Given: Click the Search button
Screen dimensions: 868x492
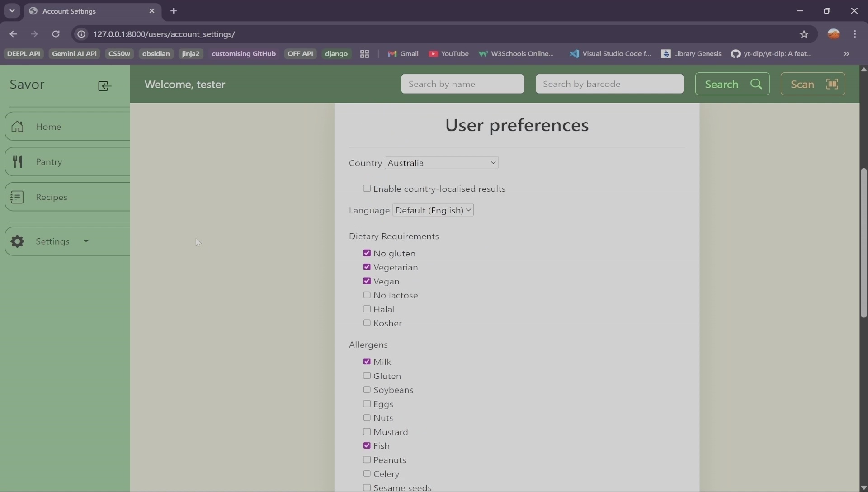Looking at the screenshot, I should [733, 84].
